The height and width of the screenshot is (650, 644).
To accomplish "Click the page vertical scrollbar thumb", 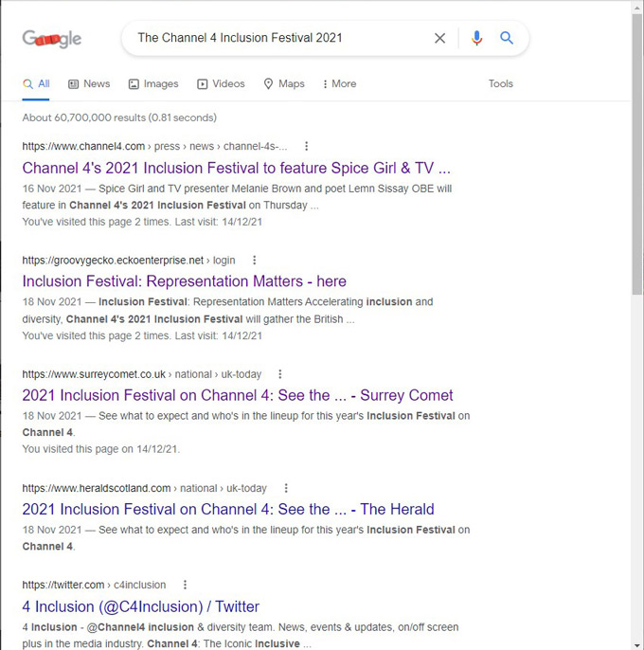I will click(637, 154).
